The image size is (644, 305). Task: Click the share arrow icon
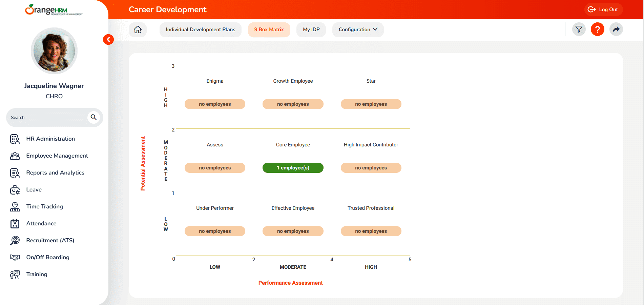tap(616, 29)
